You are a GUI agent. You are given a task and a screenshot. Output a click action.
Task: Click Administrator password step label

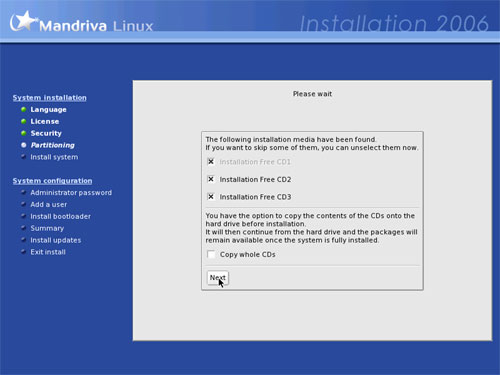[x=71, y=193]
